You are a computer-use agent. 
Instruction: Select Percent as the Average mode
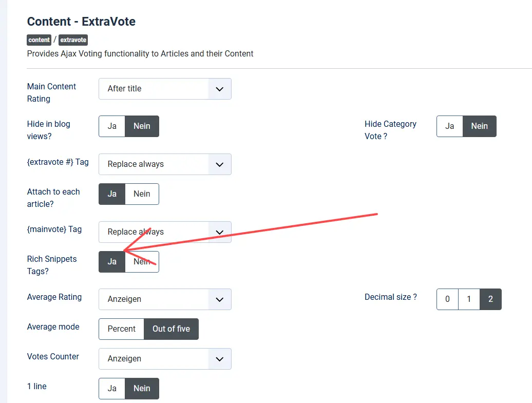pyautogui.click(x=122, y=329)
